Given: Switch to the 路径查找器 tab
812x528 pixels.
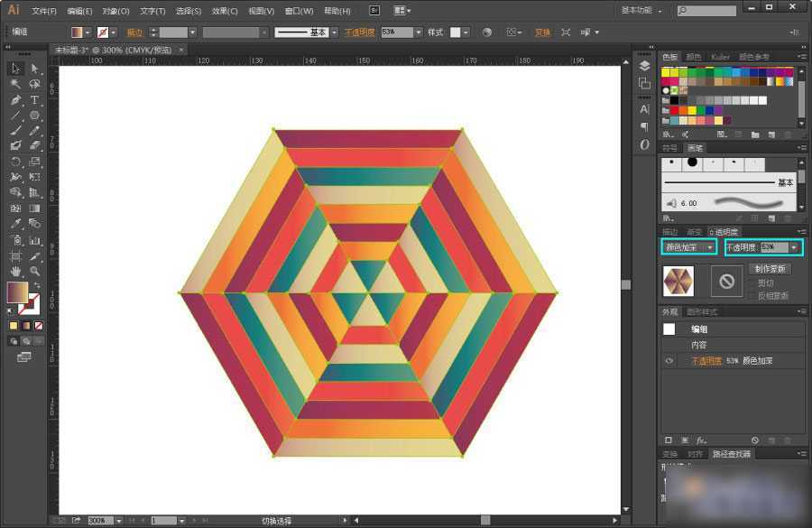Looking at the screenshot, I should (731, 454).
